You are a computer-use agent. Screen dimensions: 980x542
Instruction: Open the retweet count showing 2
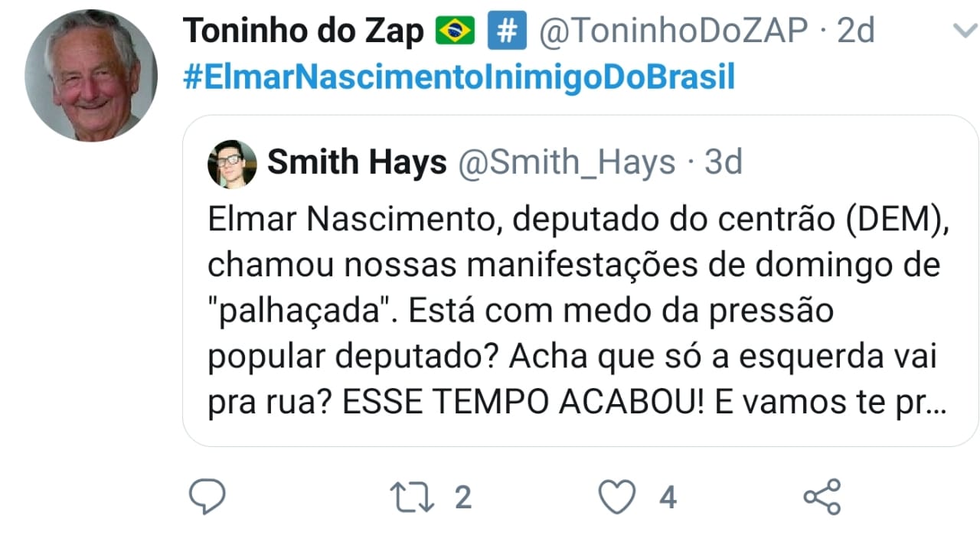[x=462, y=498]
